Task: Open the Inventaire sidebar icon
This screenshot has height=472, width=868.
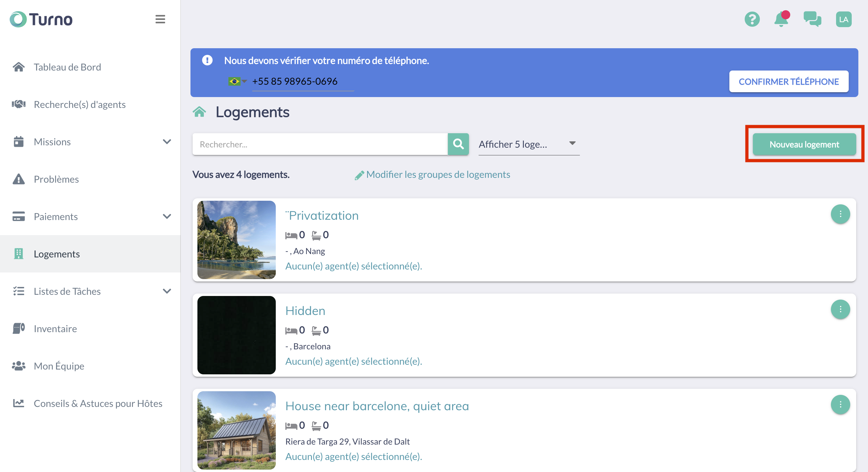Action: pos(18,329)
